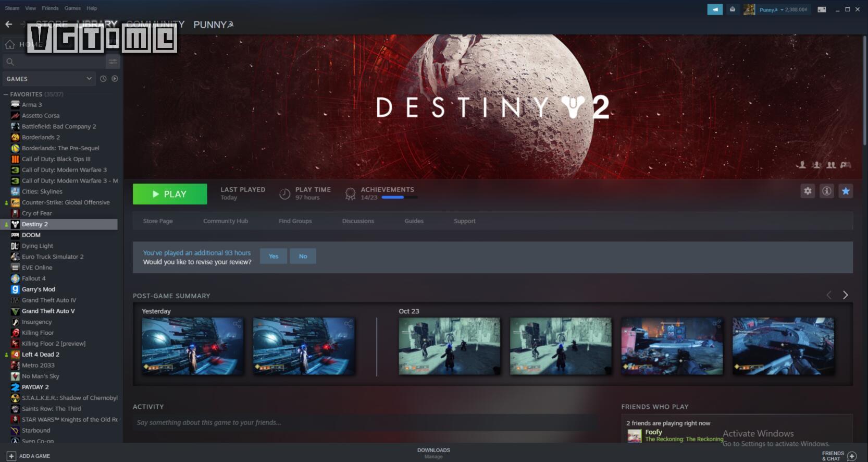
Task: Click the library Home icon
Action: 10,44
